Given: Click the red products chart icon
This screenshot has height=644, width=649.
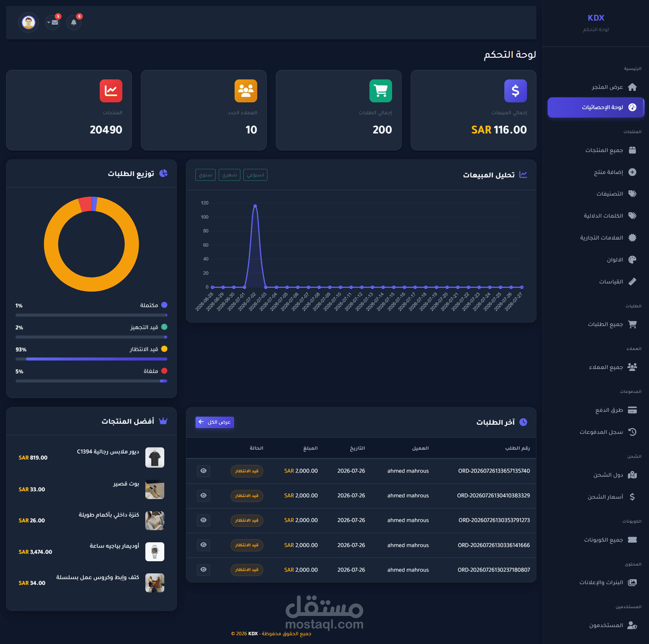Looking at the screenshot, I should (x=111, y=91).
